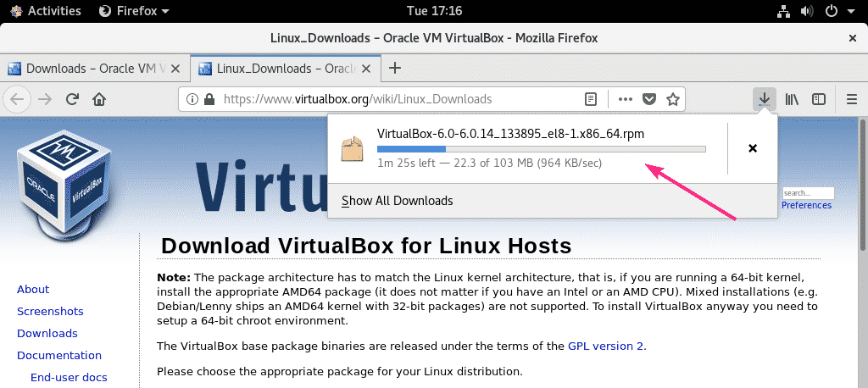Open the Firefox hamburger menu
The image size is (868, 388).
(852, 99)
